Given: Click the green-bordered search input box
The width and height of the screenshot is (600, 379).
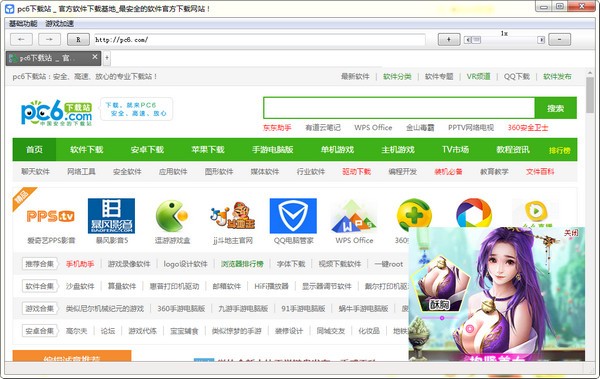Looking at the screenshot, I should pyautogui.click(x=399, y=108).
